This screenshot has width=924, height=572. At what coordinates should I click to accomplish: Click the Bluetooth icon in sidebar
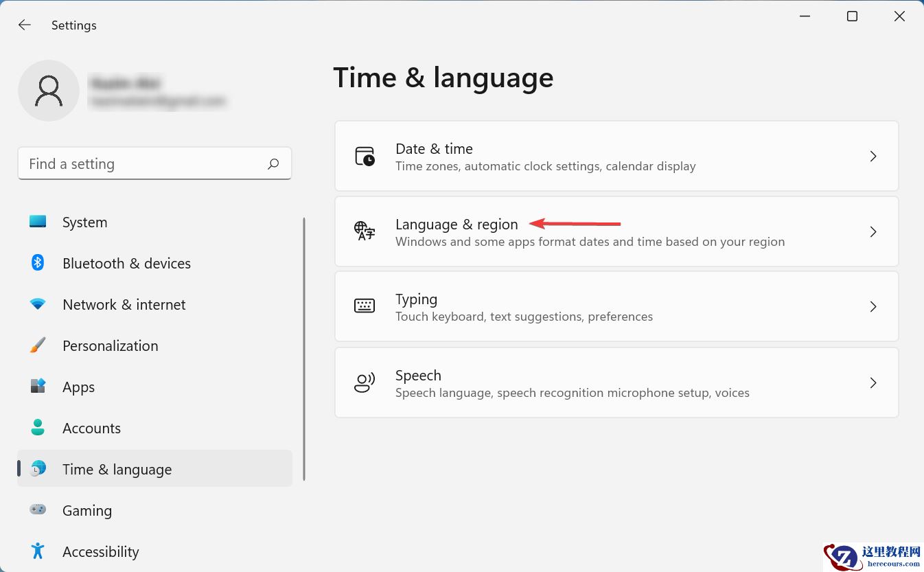tap(38, 263)
